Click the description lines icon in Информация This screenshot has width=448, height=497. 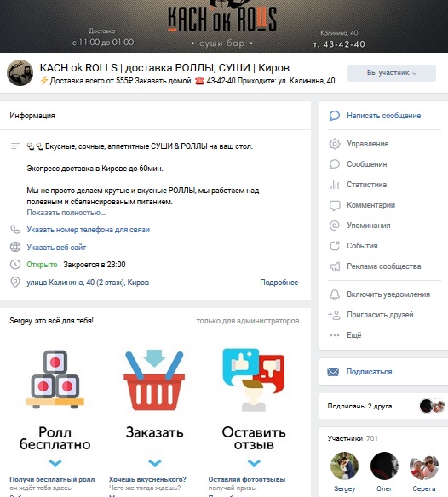[15, 146]
